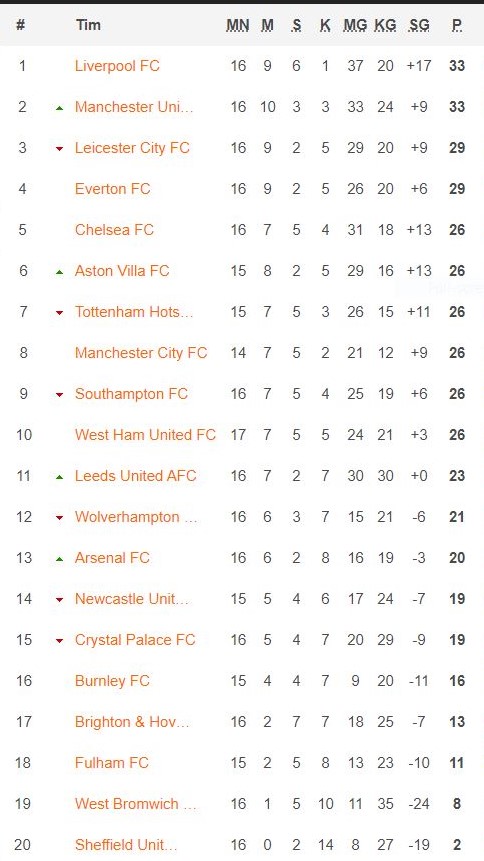
Task: Open the Liverpool FC team link
Action: (117, 66)
